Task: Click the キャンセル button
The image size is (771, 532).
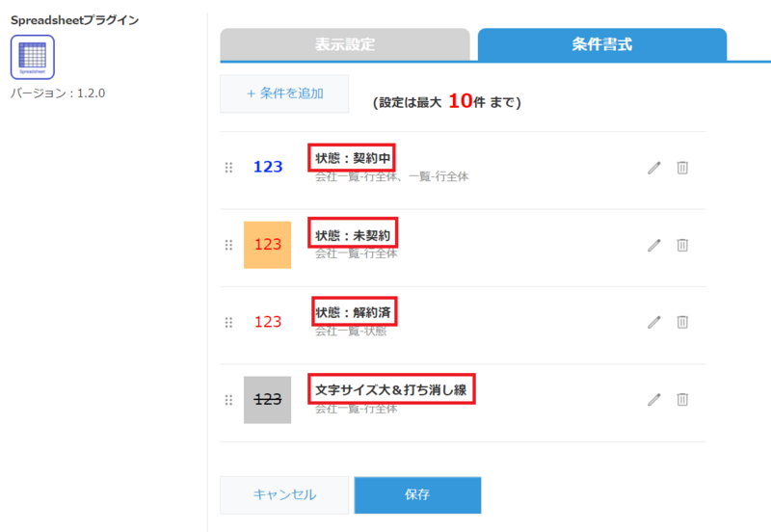Action: 284,494
